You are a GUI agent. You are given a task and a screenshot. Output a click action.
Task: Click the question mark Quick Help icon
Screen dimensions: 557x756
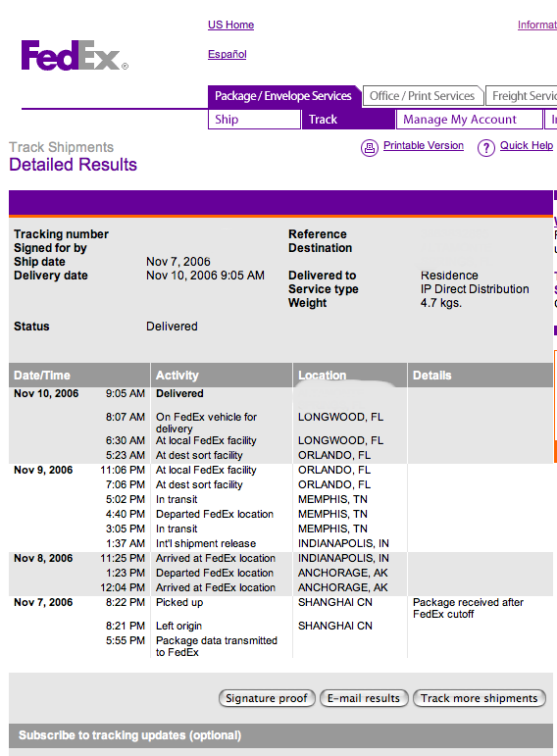point(486,147)
